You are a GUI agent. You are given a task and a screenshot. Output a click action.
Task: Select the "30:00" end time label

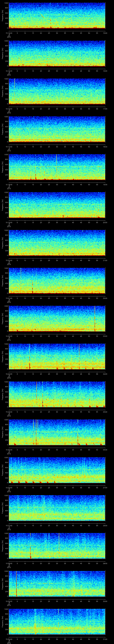105,601
